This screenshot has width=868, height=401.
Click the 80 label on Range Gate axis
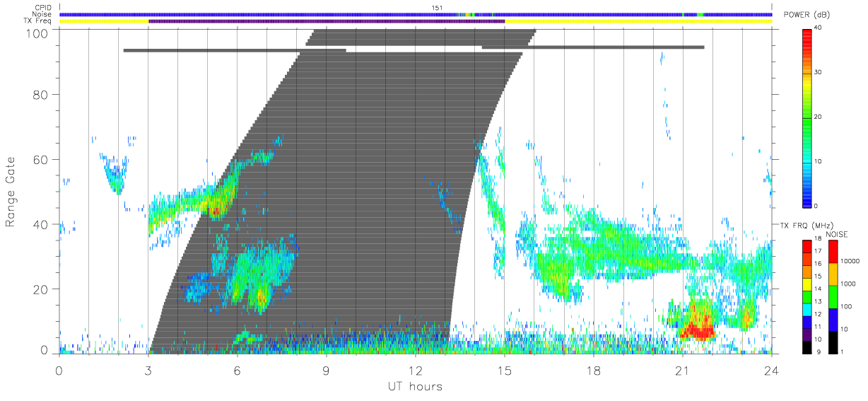42,95
